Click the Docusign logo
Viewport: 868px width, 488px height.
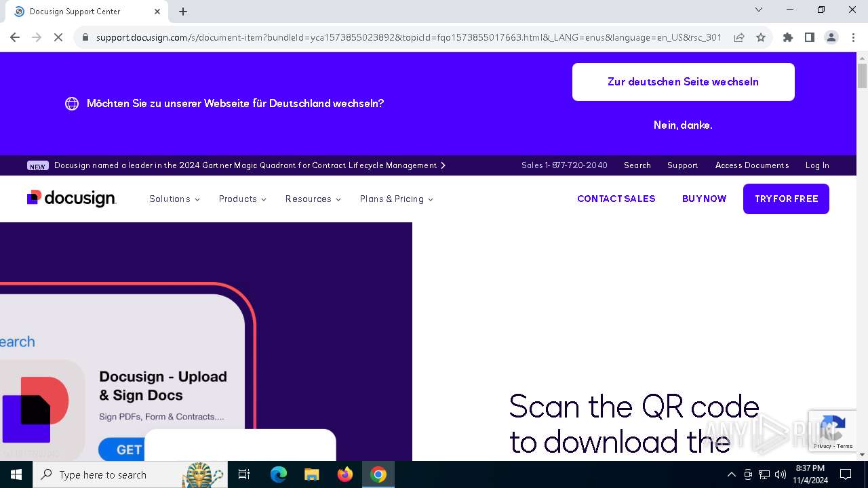(71, 198)
